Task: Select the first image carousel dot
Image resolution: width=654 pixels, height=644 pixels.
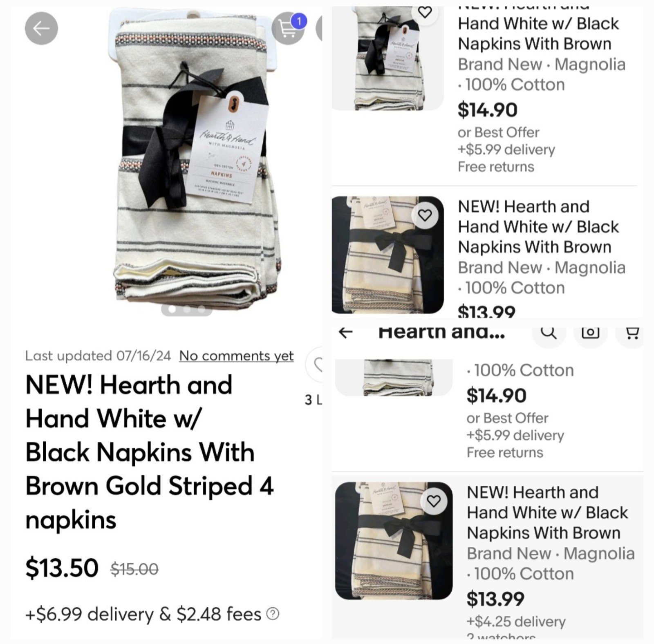Action: click(172, 309)
